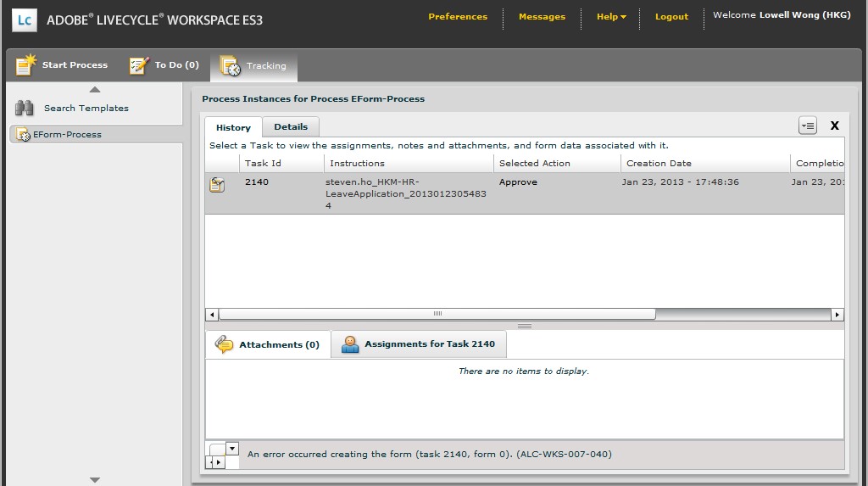
Task: Click horizontal scrollbar left arrow
Action: click(211, 315)
